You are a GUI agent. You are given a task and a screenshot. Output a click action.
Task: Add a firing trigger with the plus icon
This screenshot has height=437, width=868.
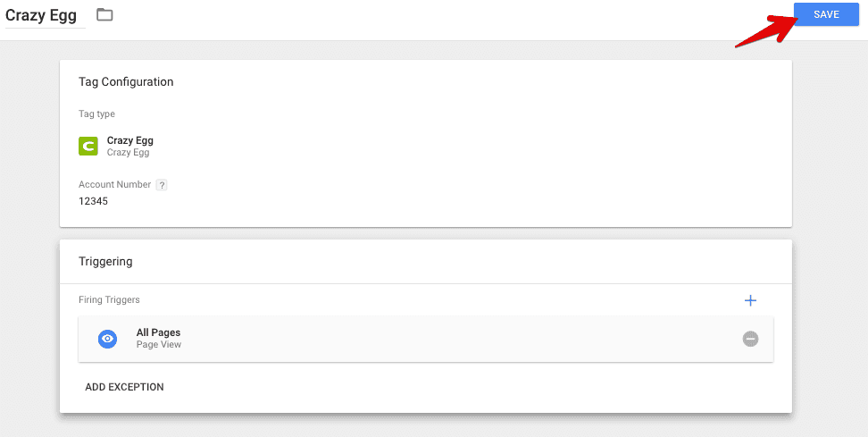coord(750,300)
